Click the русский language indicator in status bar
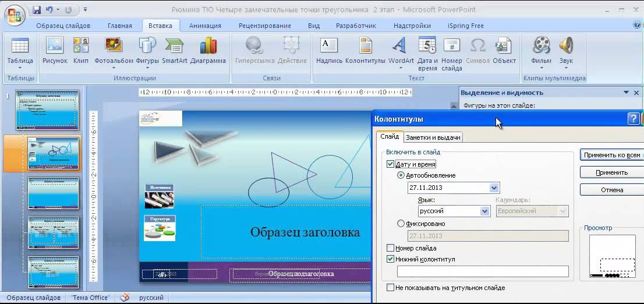Viewport: 644px width, 304px height. (x=151, y=298)
